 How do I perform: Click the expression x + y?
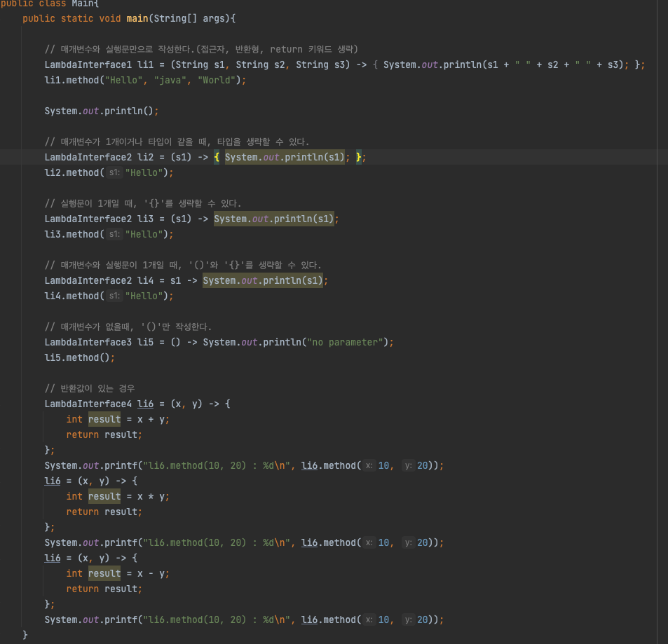pyautogui.click(x=151, y=420)
